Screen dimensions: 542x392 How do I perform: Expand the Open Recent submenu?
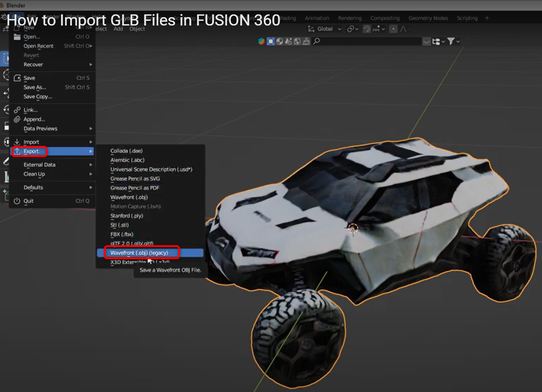52,46
